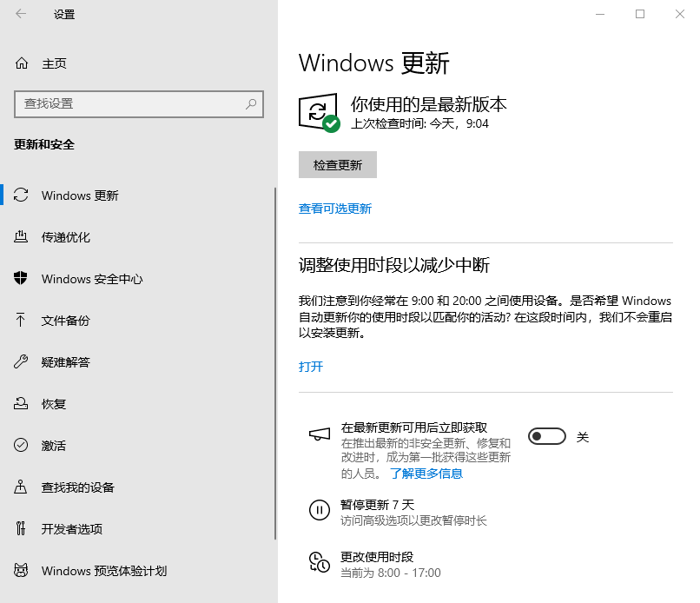Click the clock icon for 更改使用时段
The image size is (700, 603).
click(x=320, y=562)
